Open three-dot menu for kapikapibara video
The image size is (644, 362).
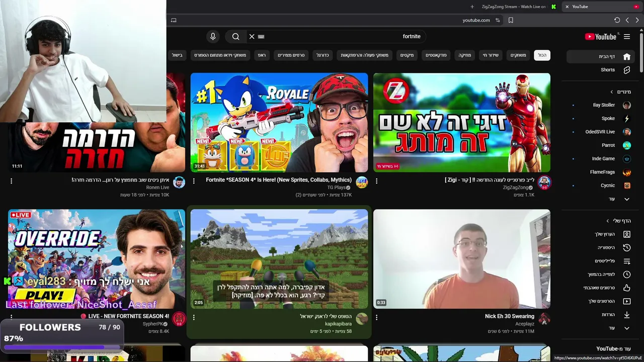[x=194, y=317]
